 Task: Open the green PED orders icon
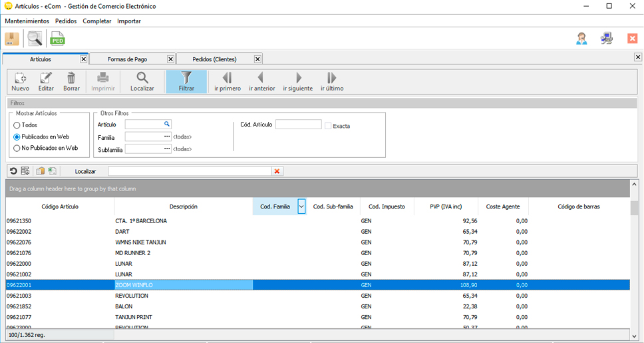tap(57, 38)
